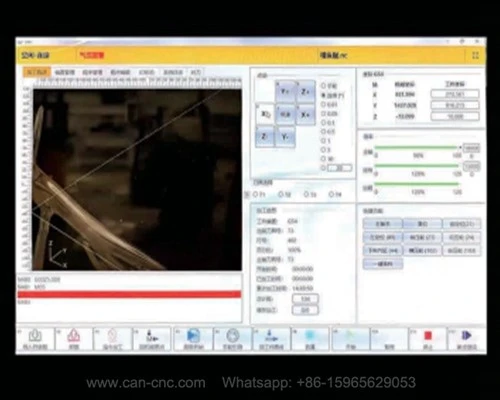Click the custom step distance input box

tap(339, 168)
